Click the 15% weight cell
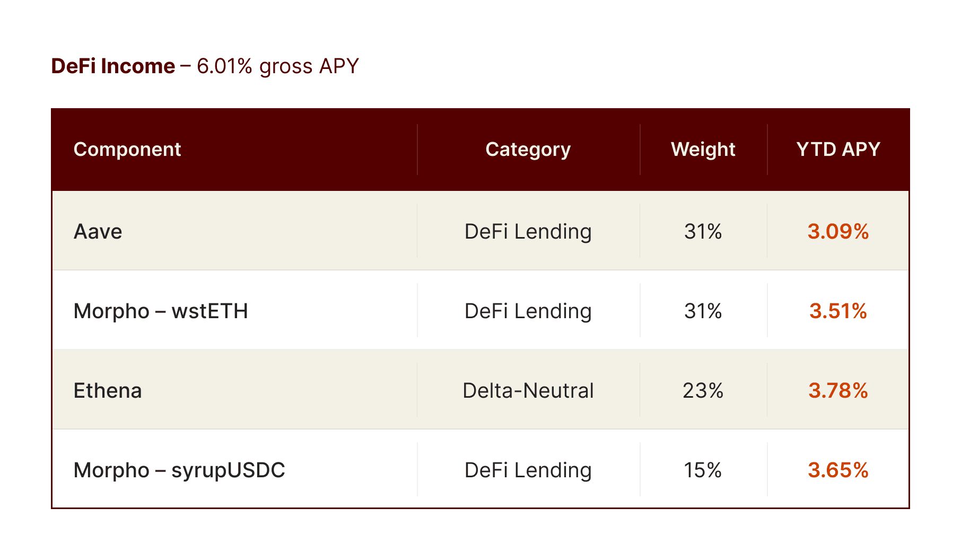 point(703,470)
